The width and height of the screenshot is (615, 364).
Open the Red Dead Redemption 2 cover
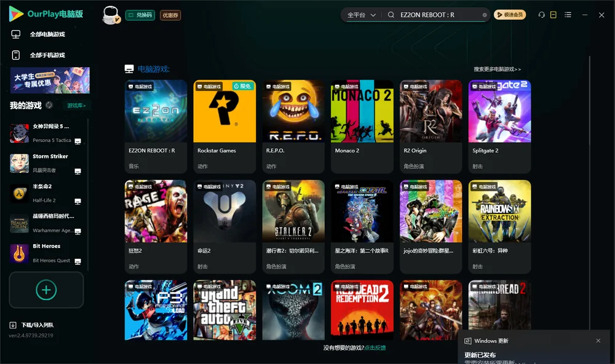pos(362,310)
